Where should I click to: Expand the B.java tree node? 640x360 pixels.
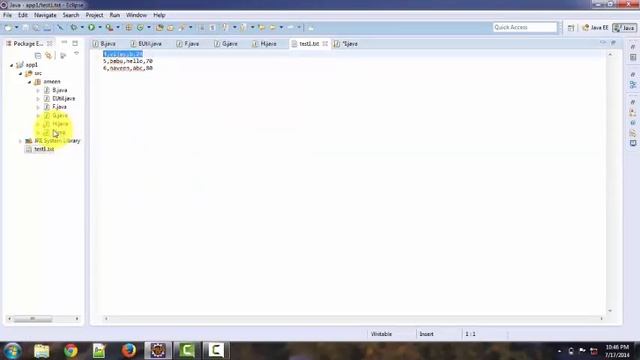[x=38, y=90]
